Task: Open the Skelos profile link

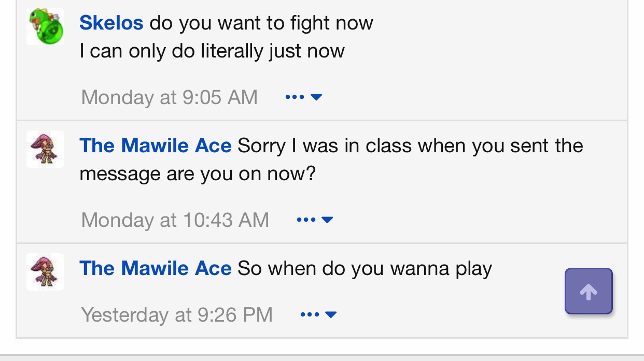Action: (111, 23)
